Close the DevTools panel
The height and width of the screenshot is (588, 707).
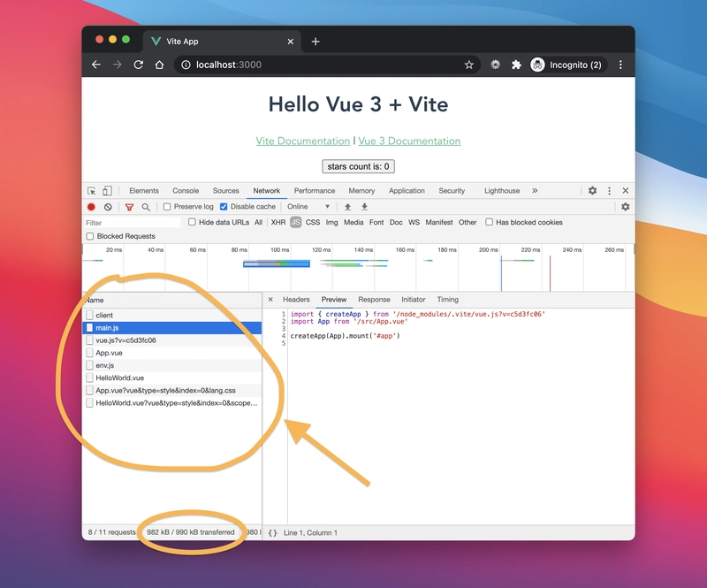(626, 190)
